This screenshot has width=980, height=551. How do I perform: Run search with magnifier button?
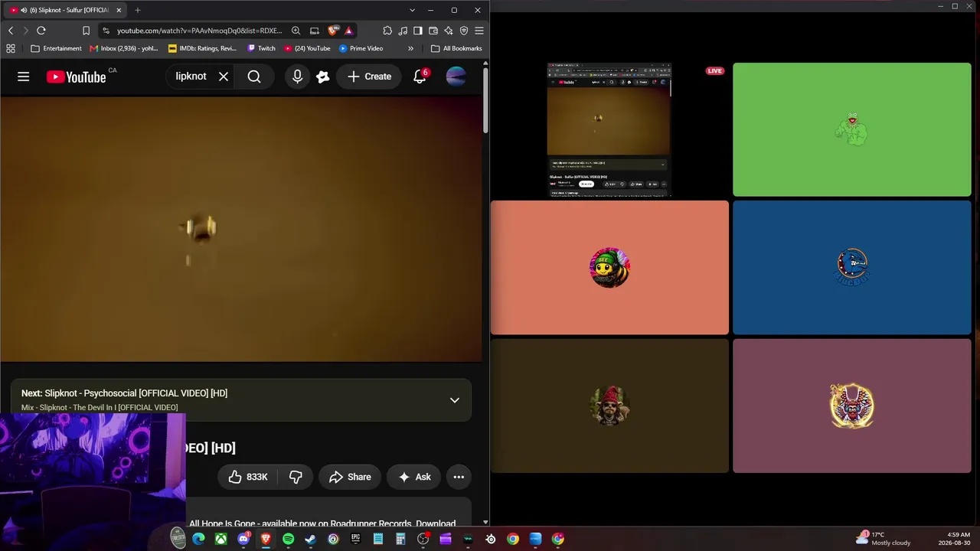[x=254, y=77]
